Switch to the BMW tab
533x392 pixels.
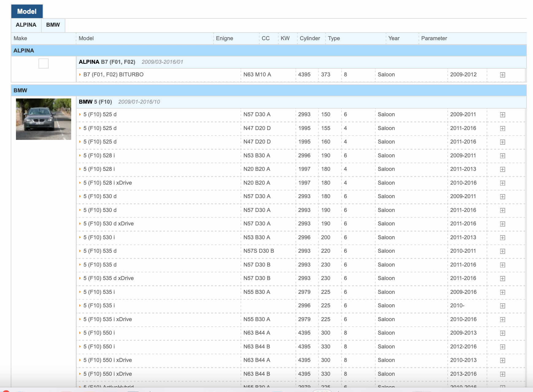click(x=53, y=25)
